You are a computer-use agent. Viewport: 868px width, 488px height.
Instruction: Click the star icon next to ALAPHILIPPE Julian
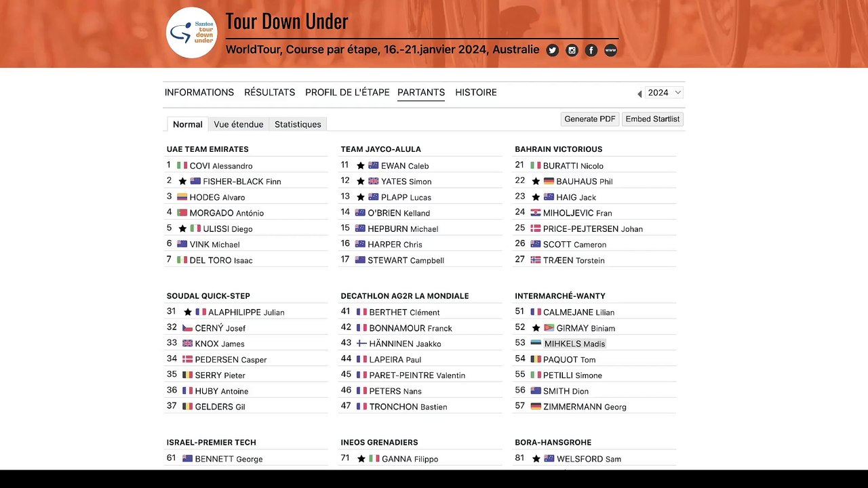coord(188,312)
